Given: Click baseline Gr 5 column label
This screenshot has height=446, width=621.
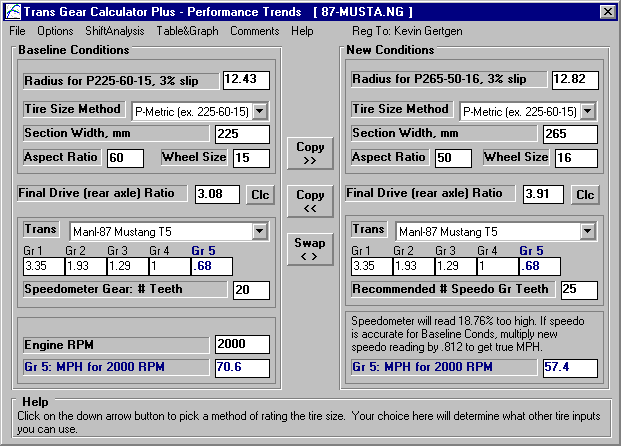Looking at the screenshot, I should (203, 251).
